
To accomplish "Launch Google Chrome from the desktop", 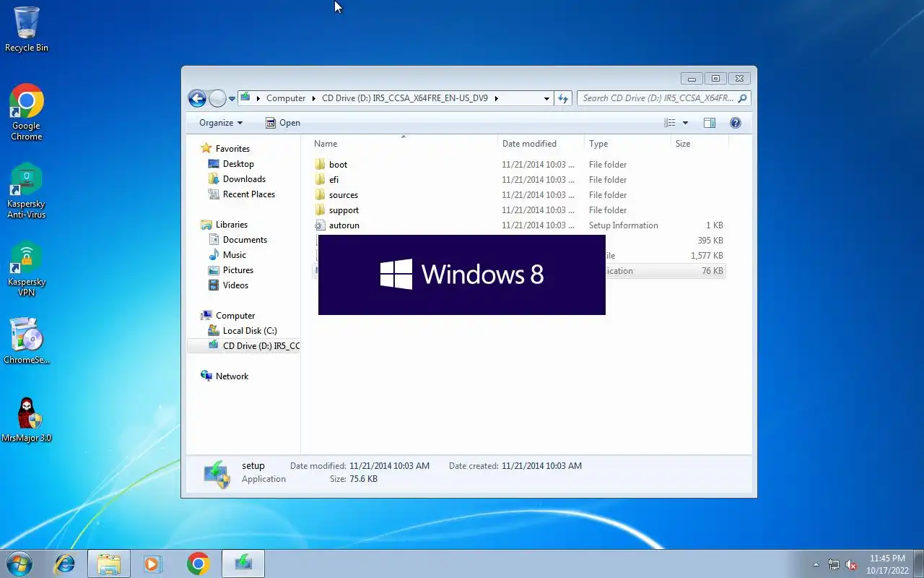I will tap(27, 112).
